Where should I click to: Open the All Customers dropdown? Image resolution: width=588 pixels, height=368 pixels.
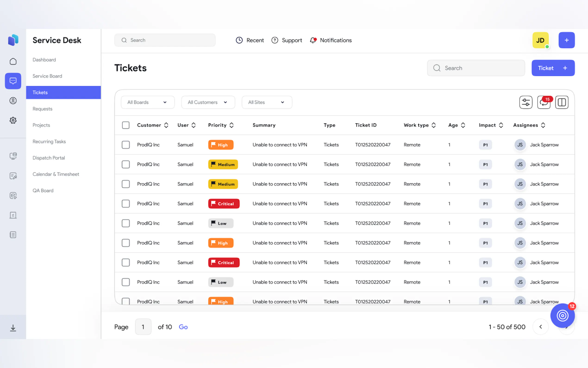coord(208,102)
